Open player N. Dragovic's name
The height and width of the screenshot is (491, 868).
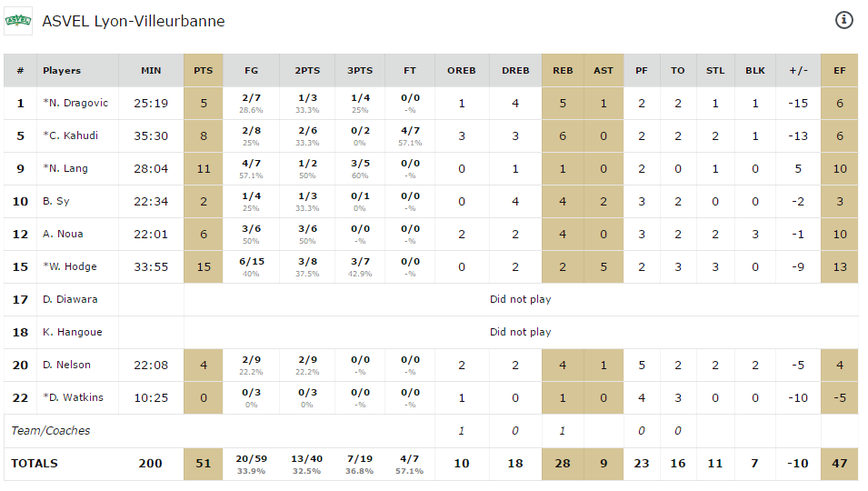[75, 104]
